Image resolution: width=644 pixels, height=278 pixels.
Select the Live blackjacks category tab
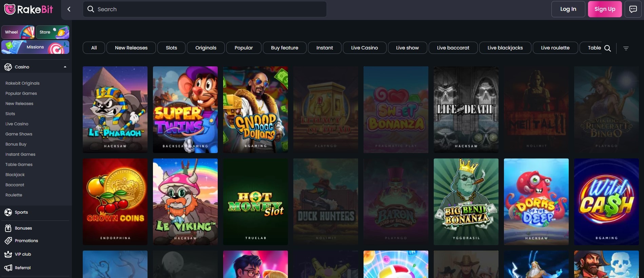point(505,48)
